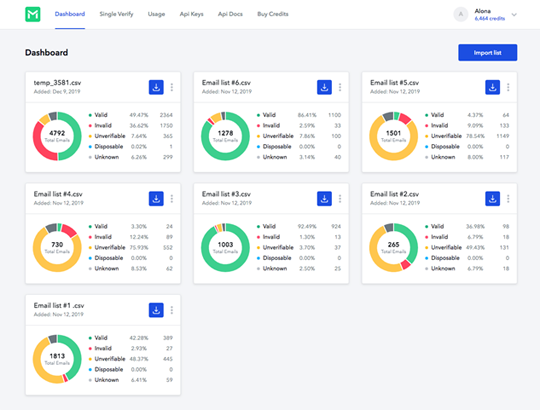Select the Email list #3.csv title
Viewport: 540px width, 410px height.
coord(226,194)
